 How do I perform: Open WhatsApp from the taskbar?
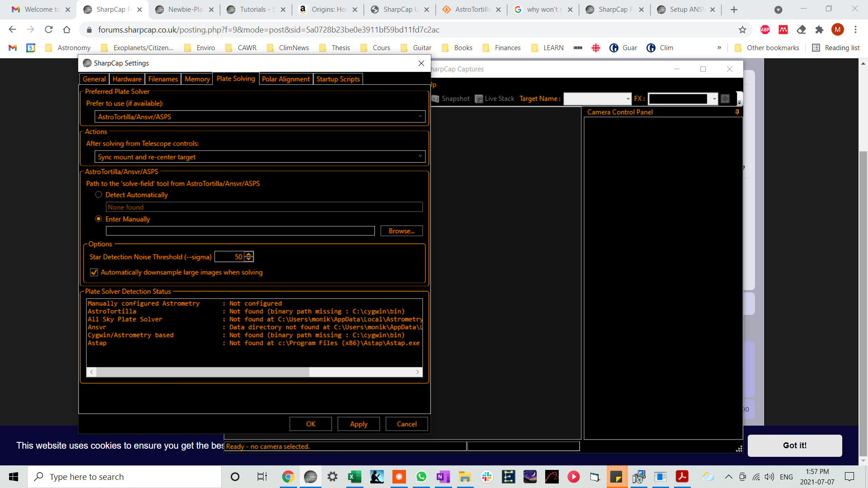(421, 477)
